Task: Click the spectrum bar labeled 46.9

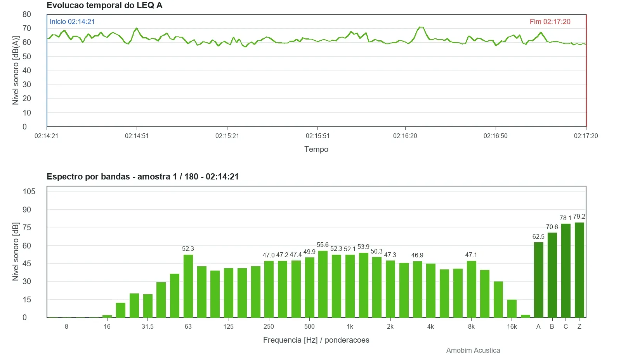Action: point(418,289)
